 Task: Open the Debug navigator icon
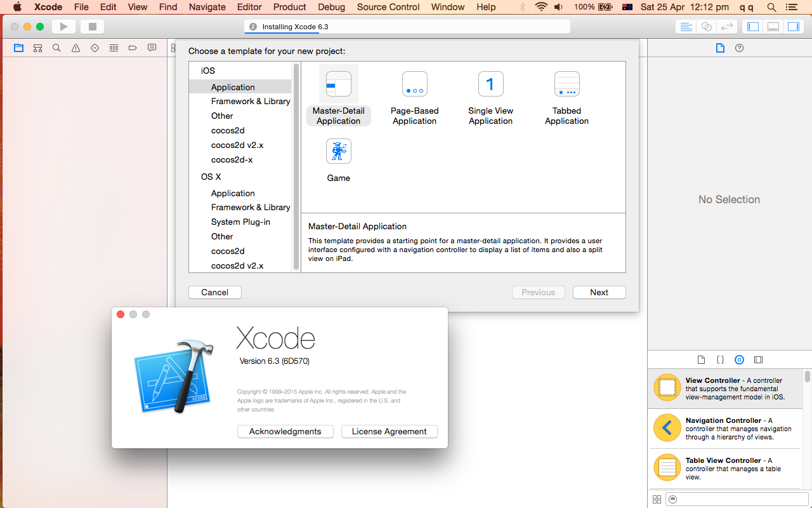point(114,48)
